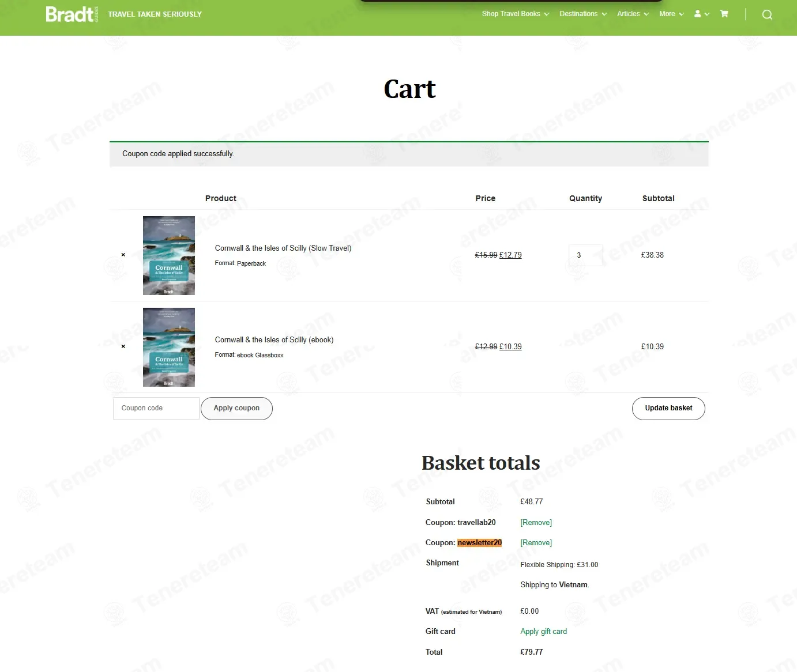
Task: Click the paperback quantity field showing 3
Action: coord(585,255)
